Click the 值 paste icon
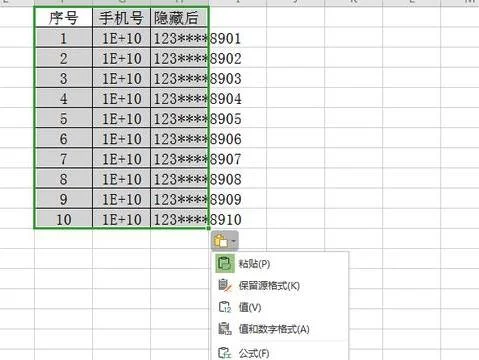479x360 pixels. 225,307
